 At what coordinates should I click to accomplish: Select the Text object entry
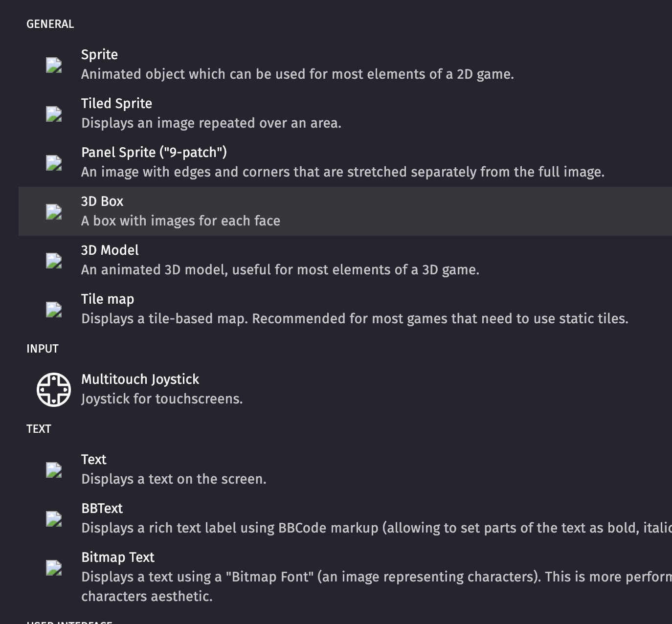click(93, 460)
